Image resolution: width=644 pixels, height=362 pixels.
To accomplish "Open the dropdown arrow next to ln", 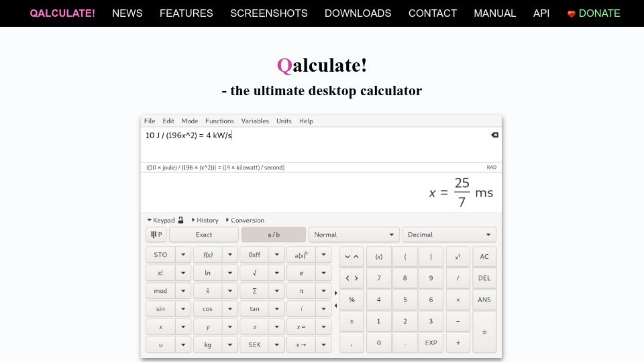I will [230, 273].
